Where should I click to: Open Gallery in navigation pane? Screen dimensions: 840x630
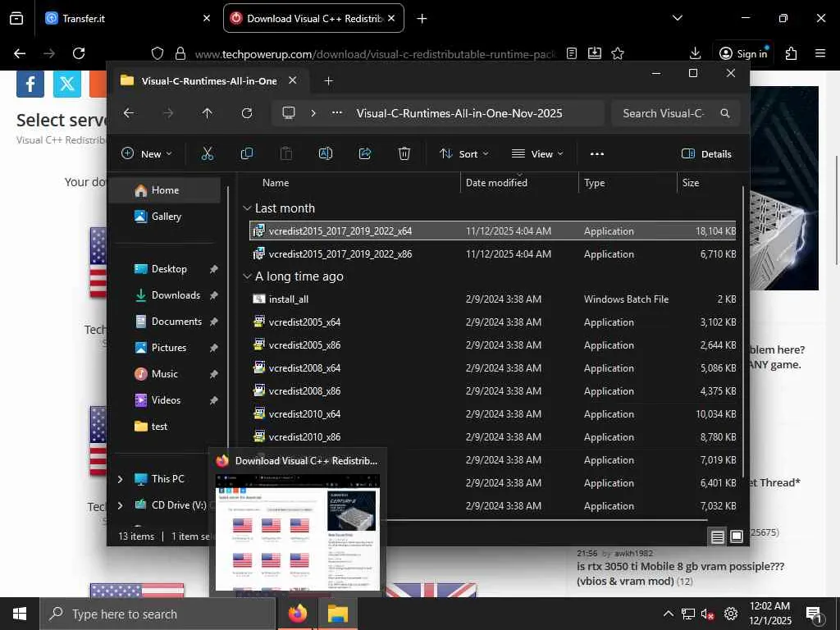(x=165, y=217)
